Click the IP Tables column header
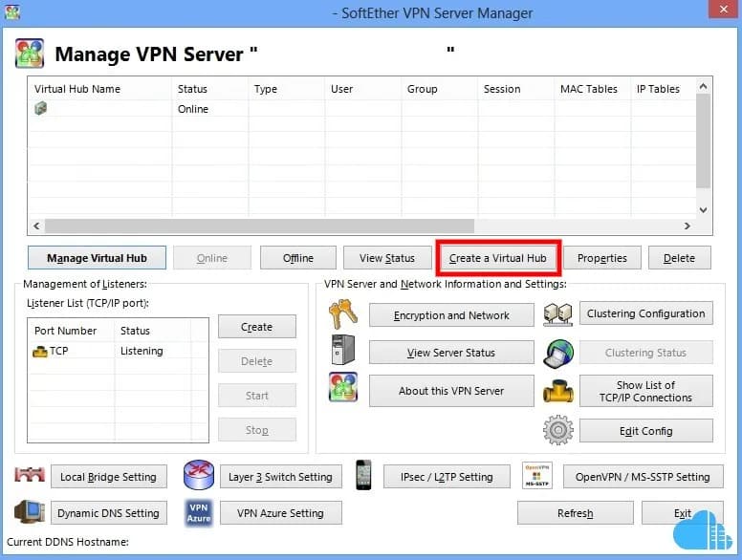 (x=663, y=89)
